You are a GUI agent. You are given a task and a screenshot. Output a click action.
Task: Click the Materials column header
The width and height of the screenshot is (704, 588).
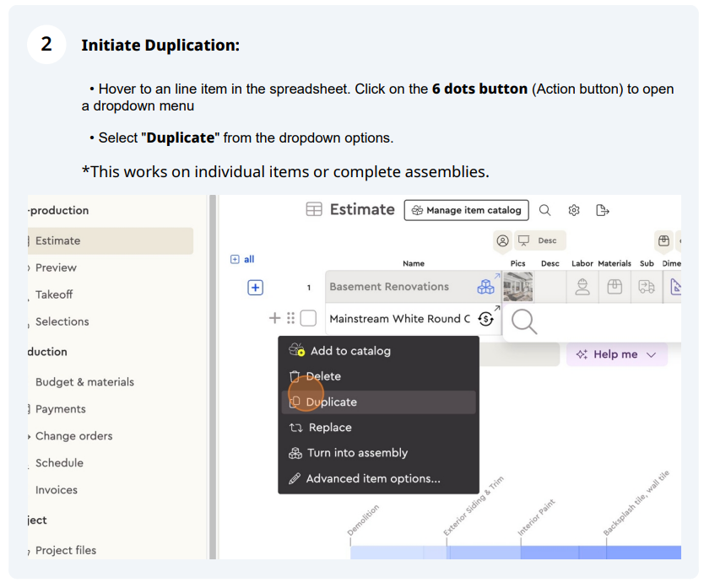(x=615, y=263)
